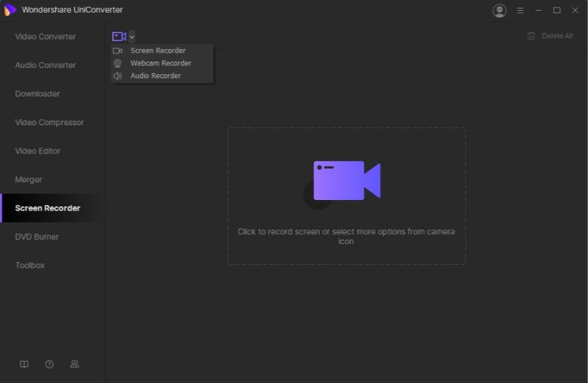Click the help question mark icon
Screen dimensions: 588x383
coord(49,364)
